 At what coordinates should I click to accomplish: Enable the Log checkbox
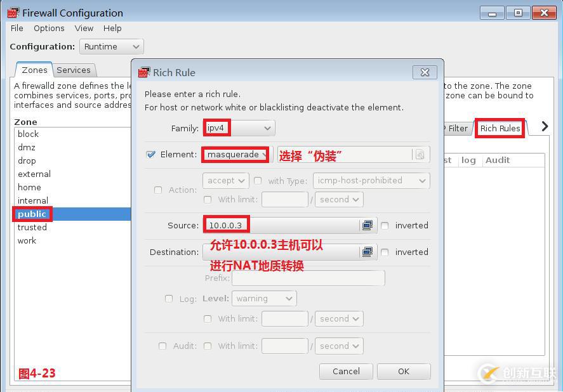point(168,298)
